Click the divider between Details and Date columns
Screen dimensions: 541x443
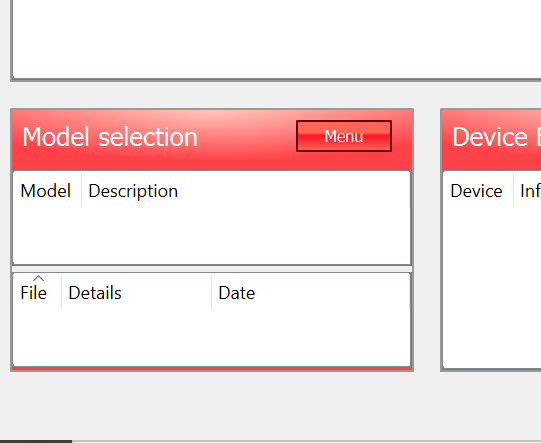(212, 293)
